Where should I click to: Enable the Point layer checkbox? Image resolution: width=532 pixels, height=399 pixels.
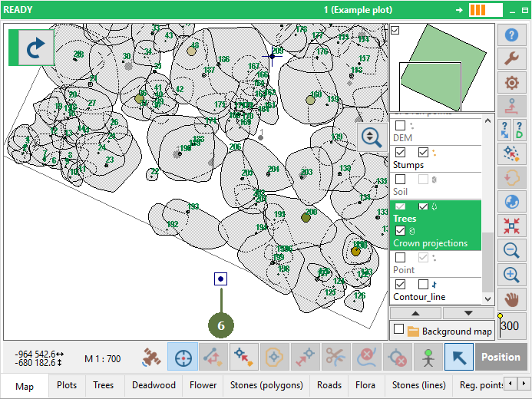click(401, 257)
